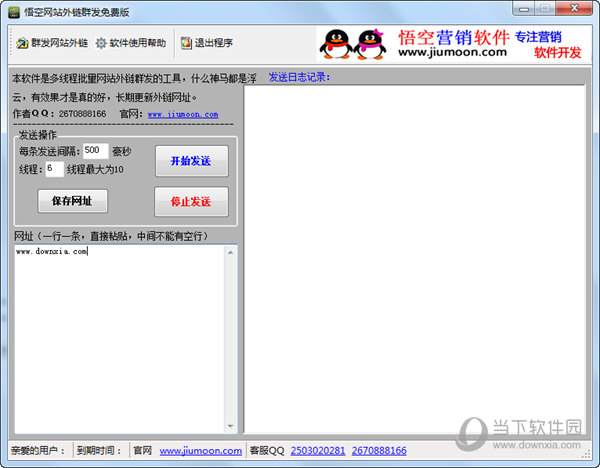Screen dimensions: 600x468
Task: Click 客服QQ 2503020281 link
Action: [x=318, y=451]
